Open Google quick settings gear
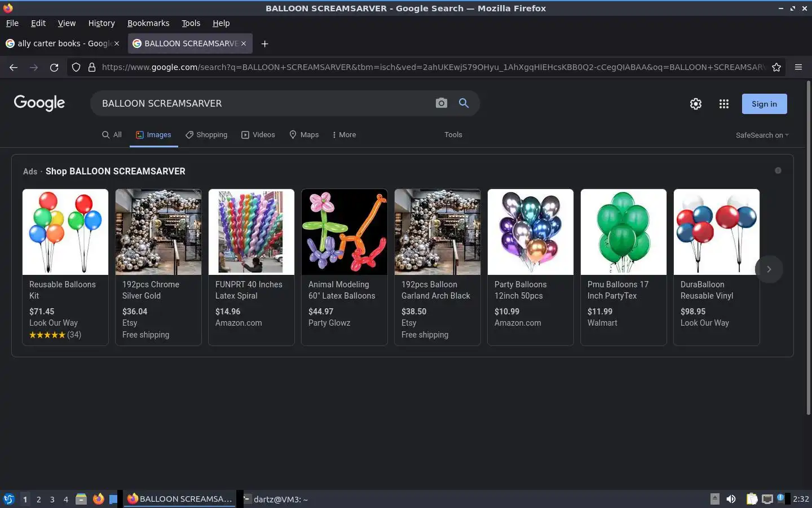 (696, 104)
